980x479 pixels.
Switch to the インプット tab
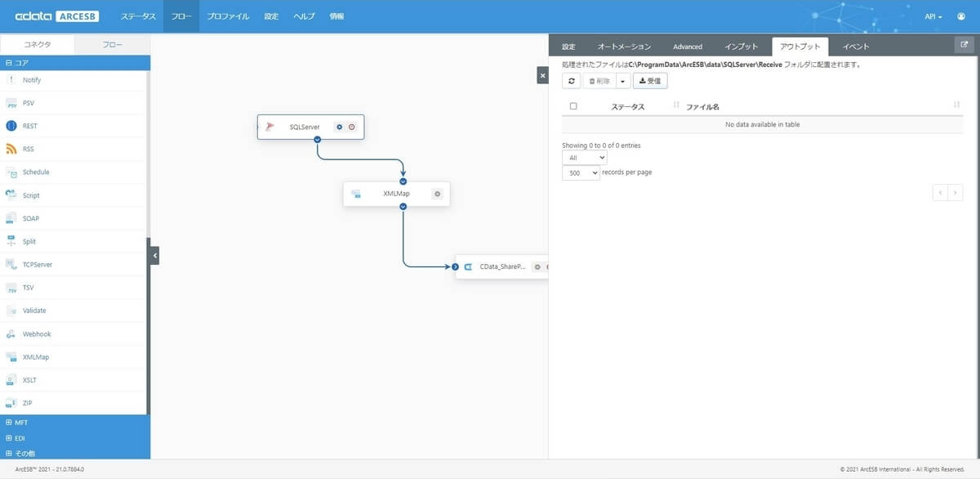point(742,47)
